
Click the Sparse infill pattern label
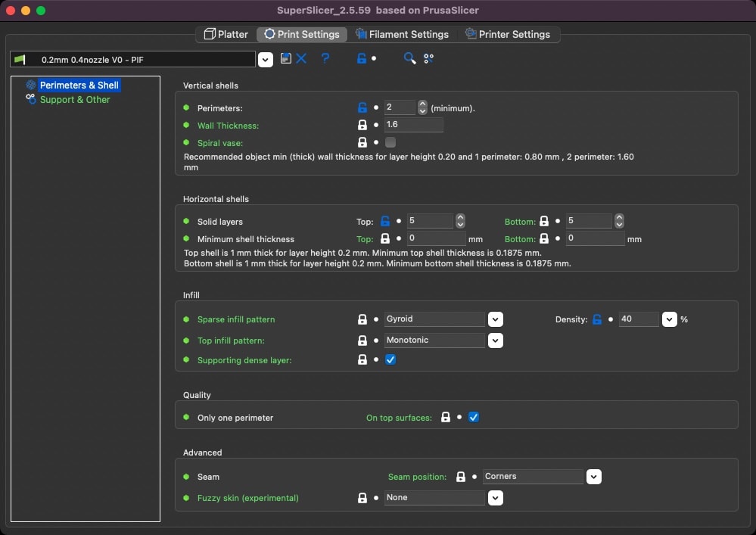tap(236, 319)
